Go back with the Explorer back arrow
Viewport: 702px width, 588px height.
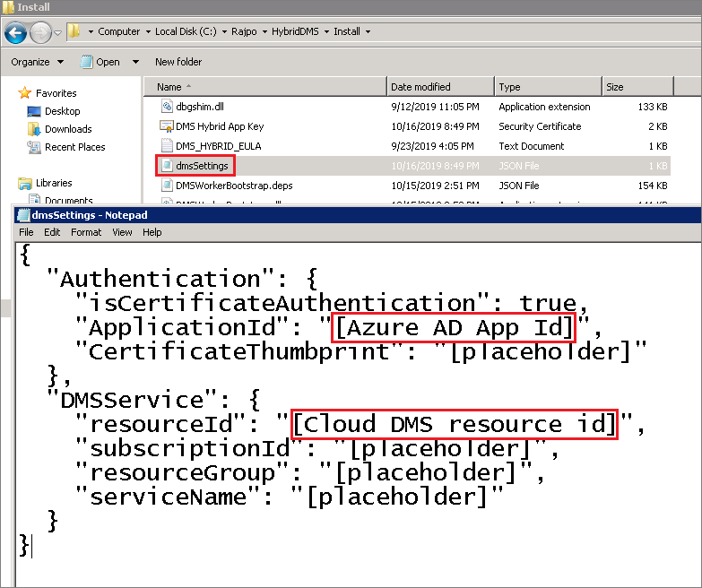point(15,32)
